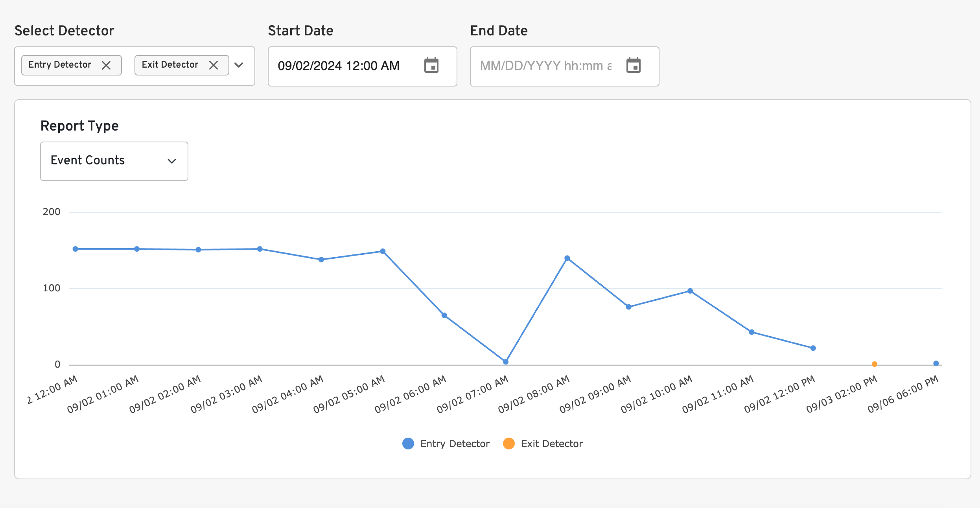Remove the Exit Detector chip

(x=214, y=65)
